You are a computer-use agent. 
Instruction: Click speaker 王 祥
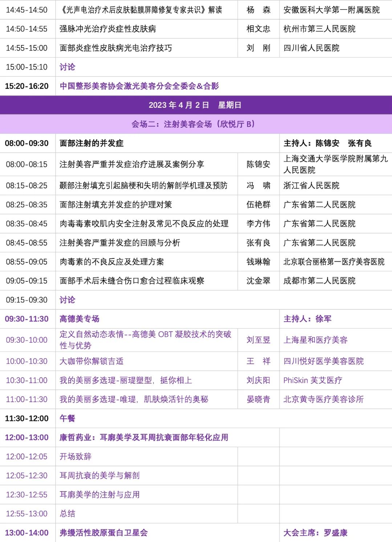point(258,361)
